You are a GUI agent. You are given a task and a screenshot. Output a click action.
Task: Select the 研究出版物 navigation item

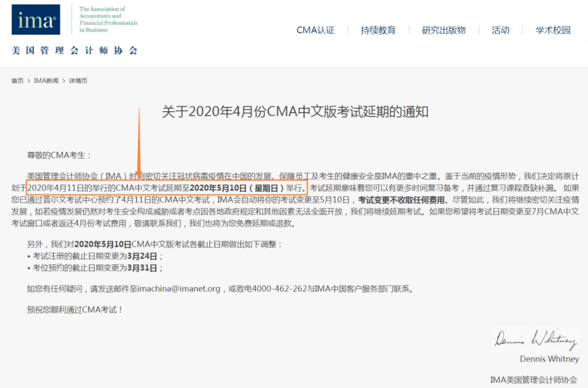point(444,30)
